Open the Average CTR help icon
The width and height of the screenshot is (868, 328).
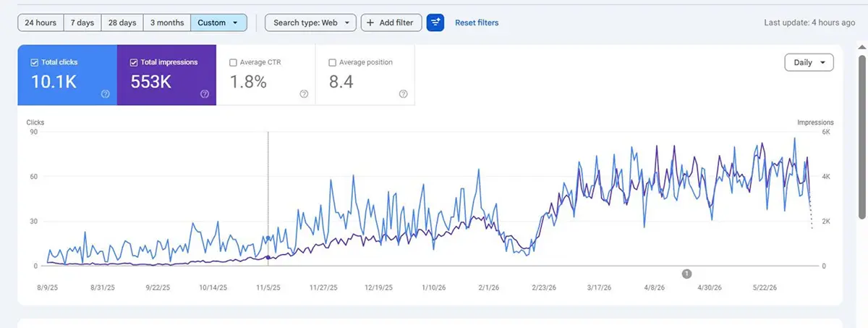[304, 93]
